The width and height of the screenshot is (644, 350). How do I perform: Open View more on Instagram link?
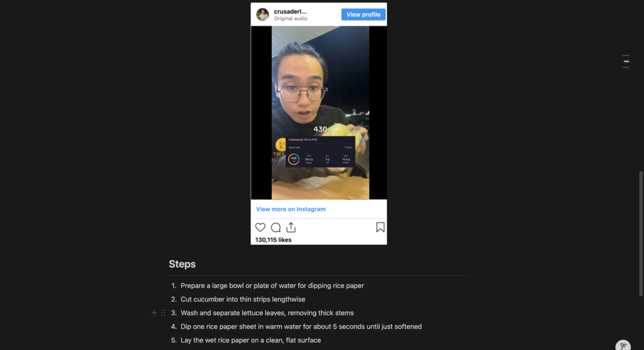tap(291, 209)
